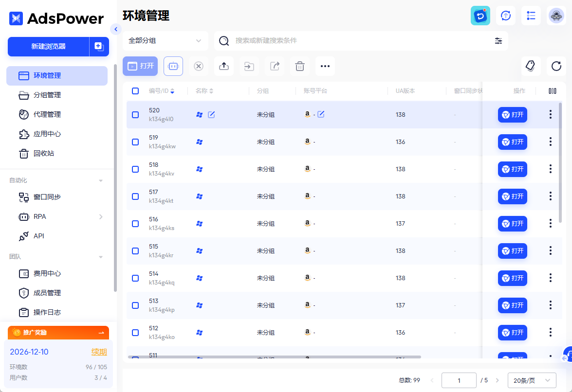Sort by 编号/ID column arrows

(172, 91)
